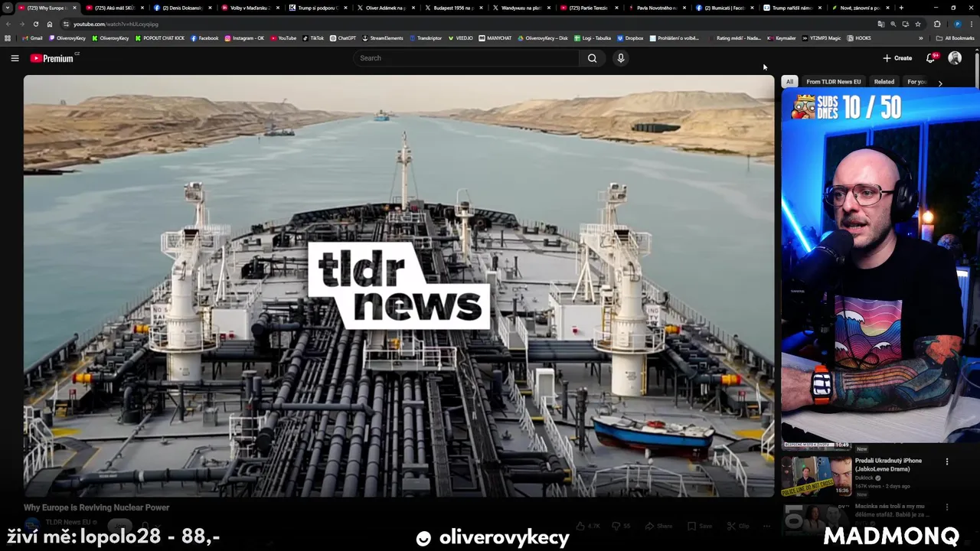Select the For you filter chip
980x551 pixels.
916,82
